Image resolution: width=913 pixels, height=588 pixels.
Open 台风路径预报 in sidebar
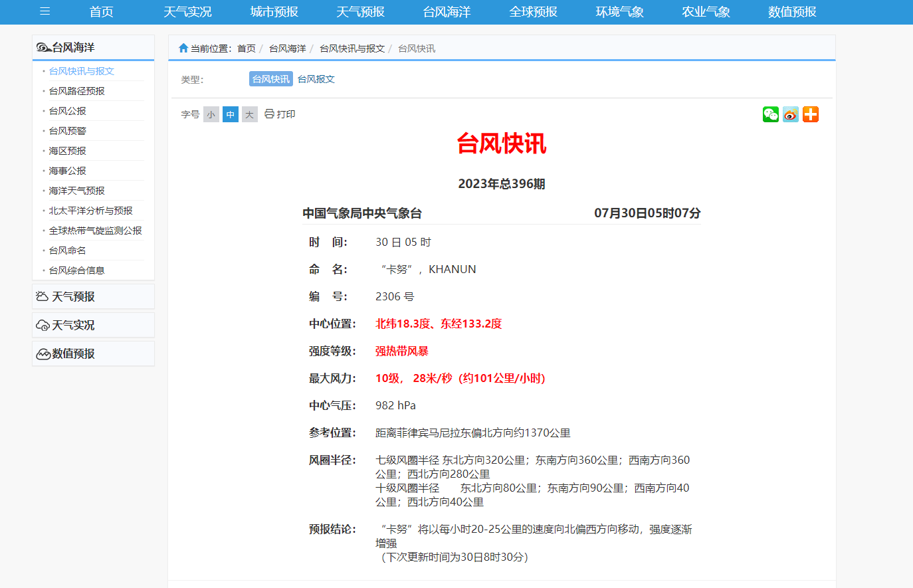[76, 91]
